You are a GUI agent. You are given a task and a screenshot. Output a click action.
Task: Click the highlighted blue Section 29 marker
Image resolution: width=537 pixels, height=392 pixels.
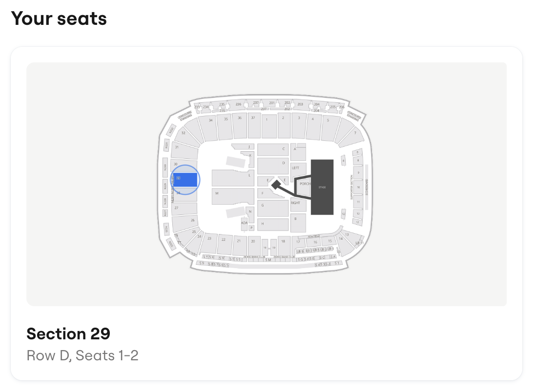coord(186,179)
